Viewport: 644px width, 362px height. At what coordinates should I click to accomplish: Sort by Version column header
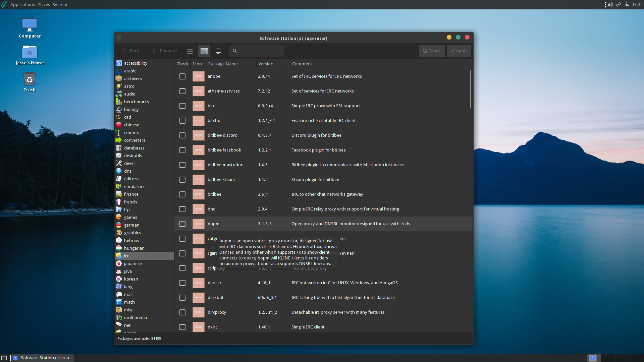click(273, 64)
